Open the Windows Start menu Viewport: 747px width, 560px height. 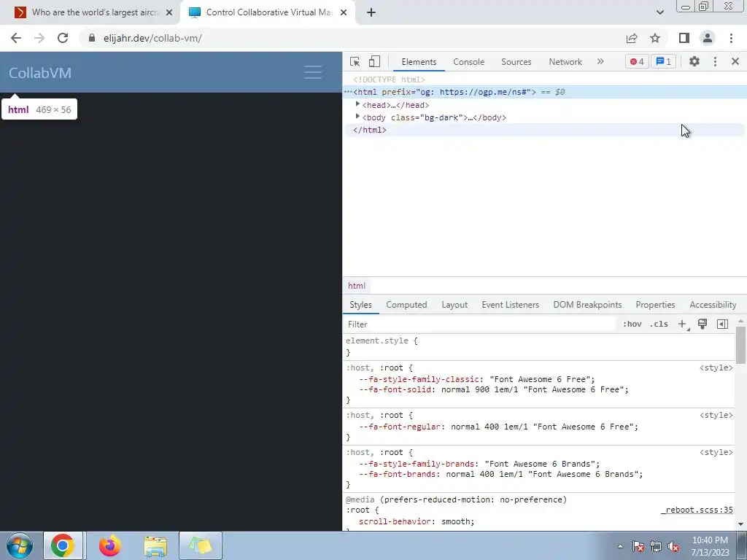pyautogui.click(x=19, y=545)
